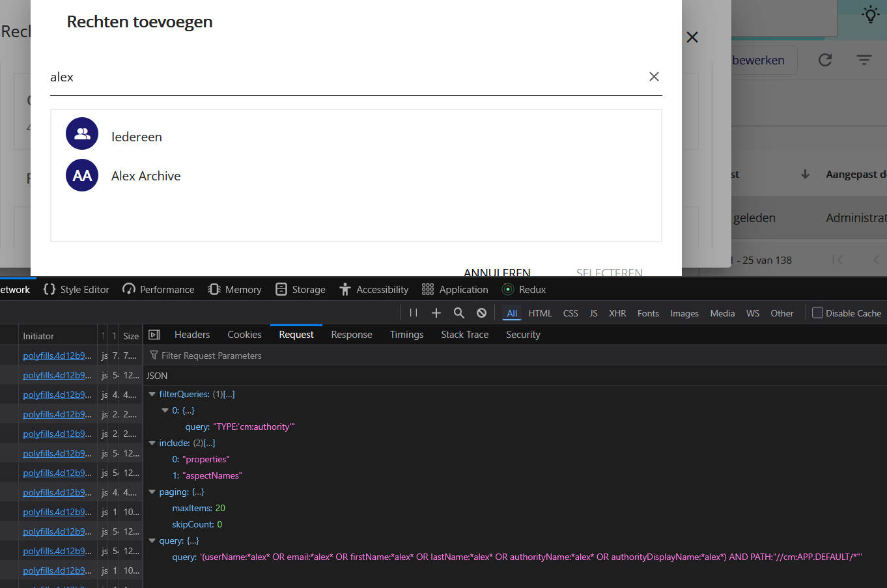
Task: Open the Memory devtools tab
Action: click(x=234, y=289)
